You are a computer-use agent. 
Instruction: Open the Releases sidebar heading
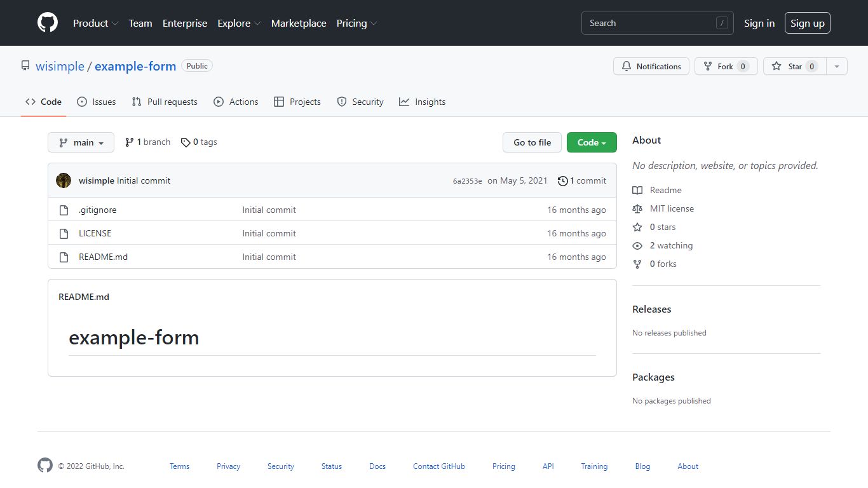[652, 309]
